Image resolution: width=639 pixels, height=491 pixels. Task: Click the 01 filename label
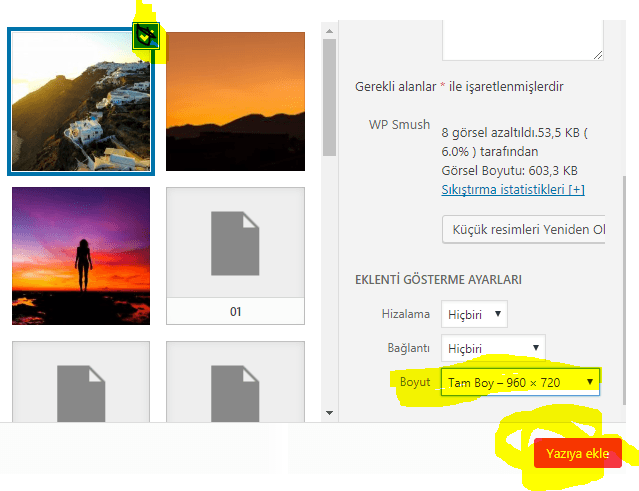coord(235,312)
